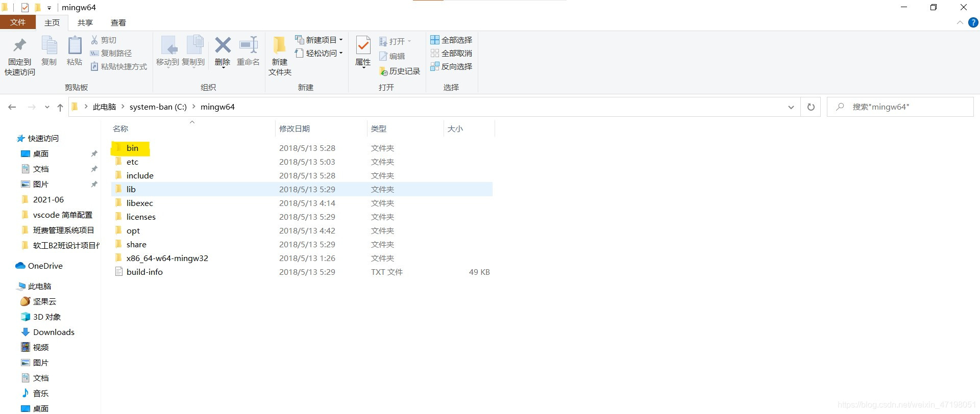This screenshot has width=980, height=414.
Task: Expand the address bar history dropdown
Action: point(791,107)
